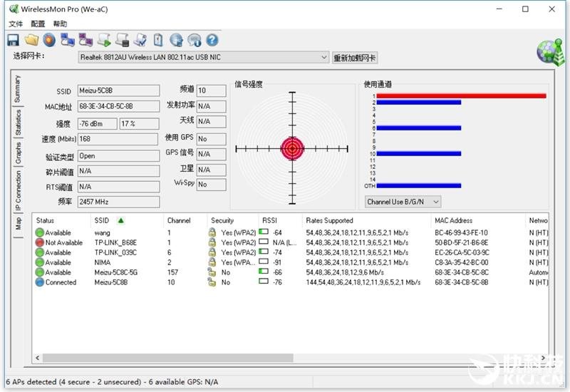Click the blue OTH channel usage bar
Viewport: 570px width, 392px height.
click(419, 186)
